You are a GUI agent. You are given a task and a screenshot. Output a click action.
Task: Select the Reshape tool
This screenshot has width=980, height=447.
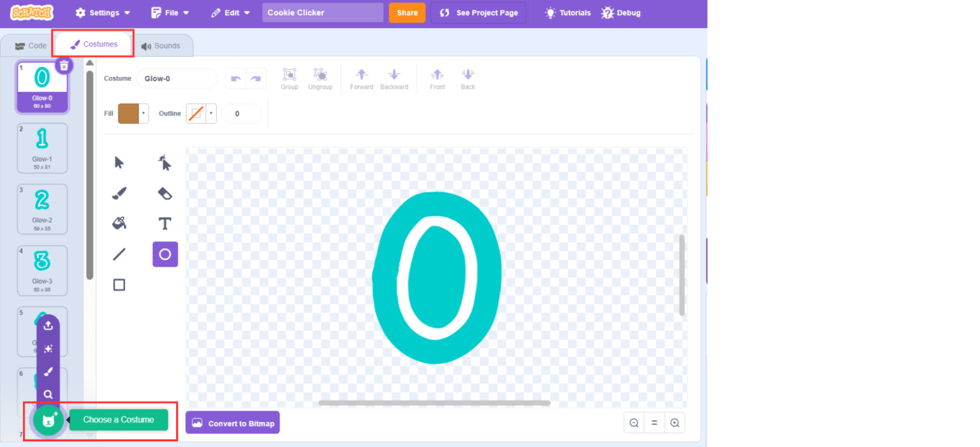pos(165,162)
